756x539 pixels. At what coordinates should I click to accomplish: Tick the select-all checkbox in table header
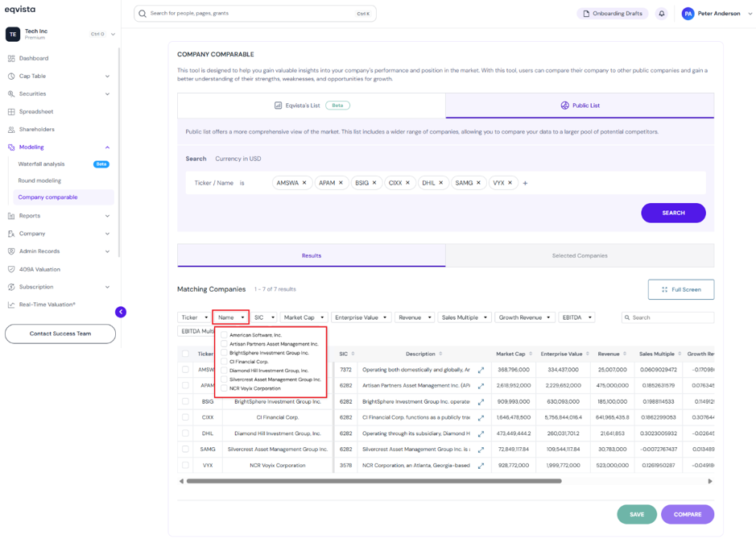pos(186,354)
